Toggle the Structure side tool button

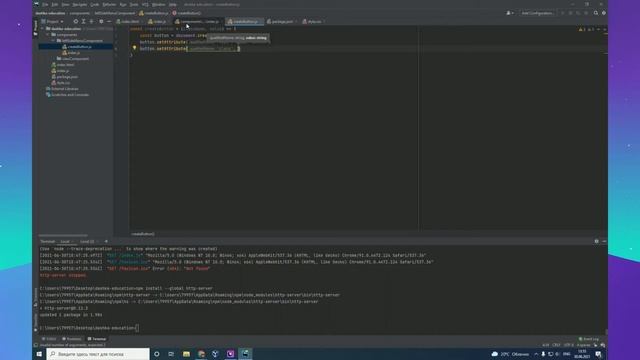click(36, 296)
